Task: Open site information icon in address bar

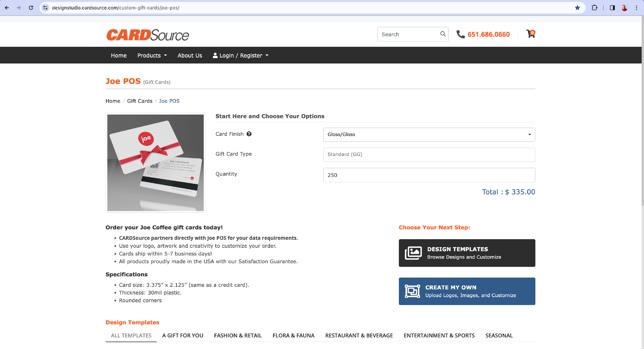Action: tap(45, 8)
